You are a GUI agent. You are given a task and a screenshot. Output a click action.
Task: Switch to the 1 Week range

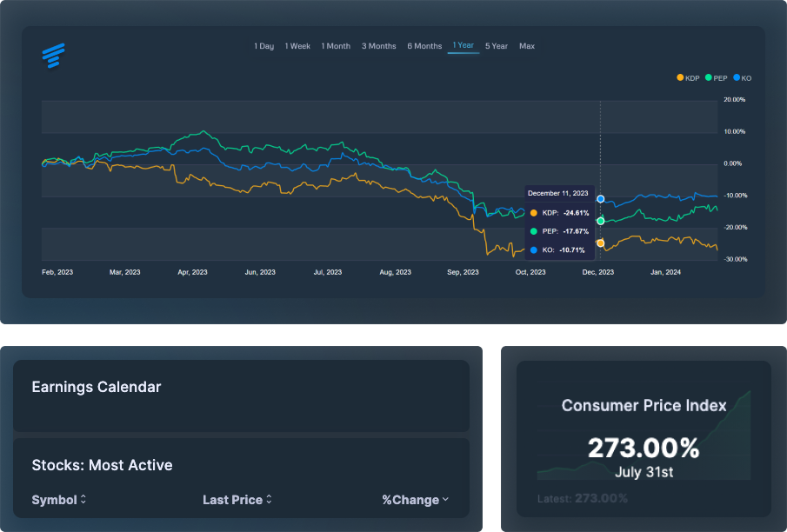297,46
